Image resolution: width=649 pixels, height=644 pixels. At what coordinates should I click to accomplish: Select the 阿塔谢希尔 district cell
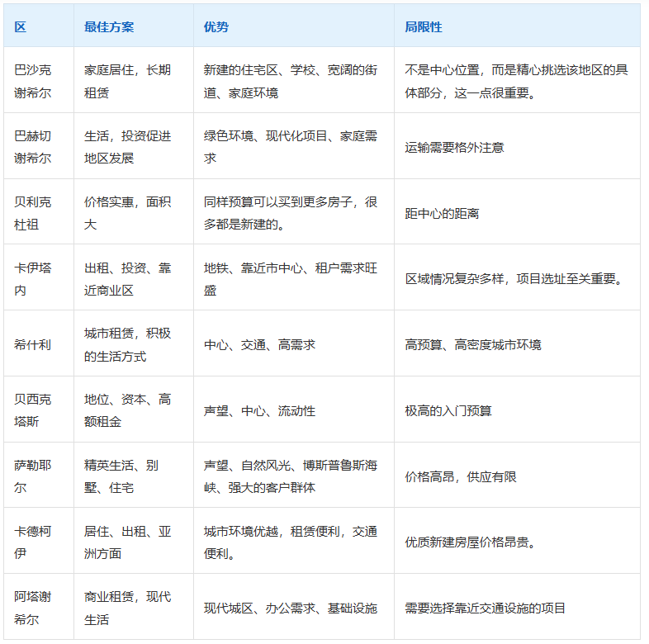(x=39, y=607)
